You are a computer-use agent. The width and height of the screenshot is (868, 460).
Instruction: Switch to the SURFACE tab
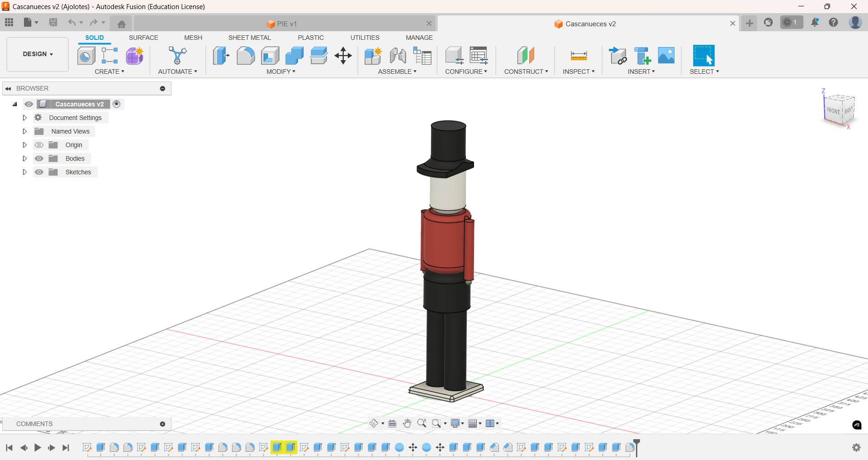tap(143, 38)
